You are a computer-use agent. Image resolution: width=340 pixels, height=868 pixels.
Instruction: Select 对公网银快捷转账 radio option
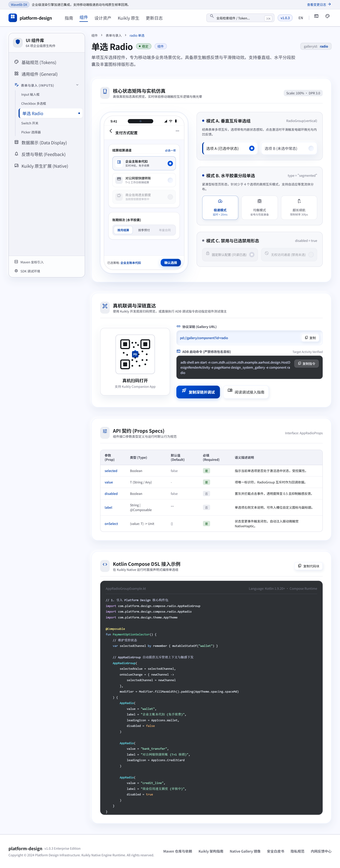pyautogui.click(x=170, y=180)
